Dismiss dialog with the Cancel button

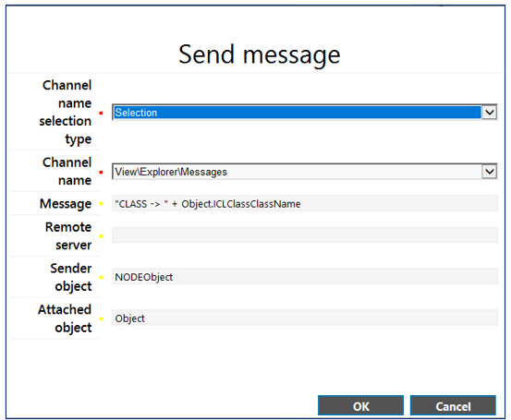[453, 406]
